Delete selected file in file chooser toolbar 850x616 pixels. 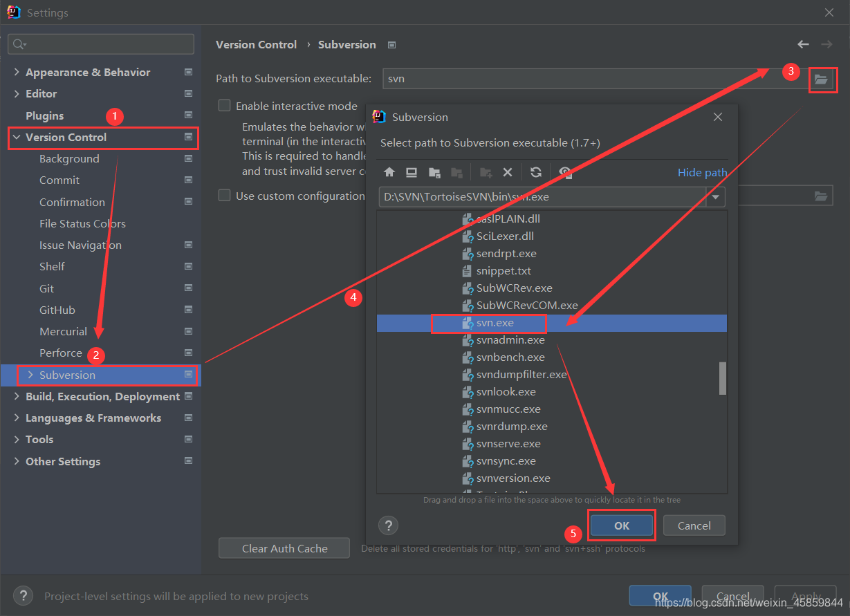click(507, 172)
